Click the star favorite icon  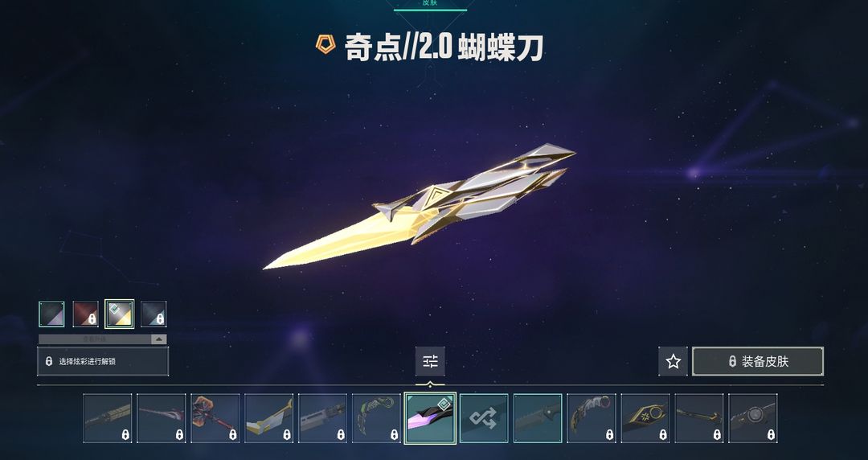(674, 362)
